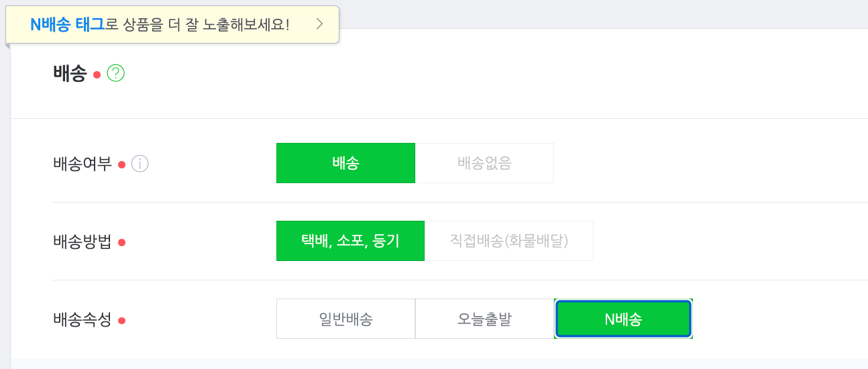Click the 배송속성 row label
Screen dimensions: 868x369
tap(83, 319)
